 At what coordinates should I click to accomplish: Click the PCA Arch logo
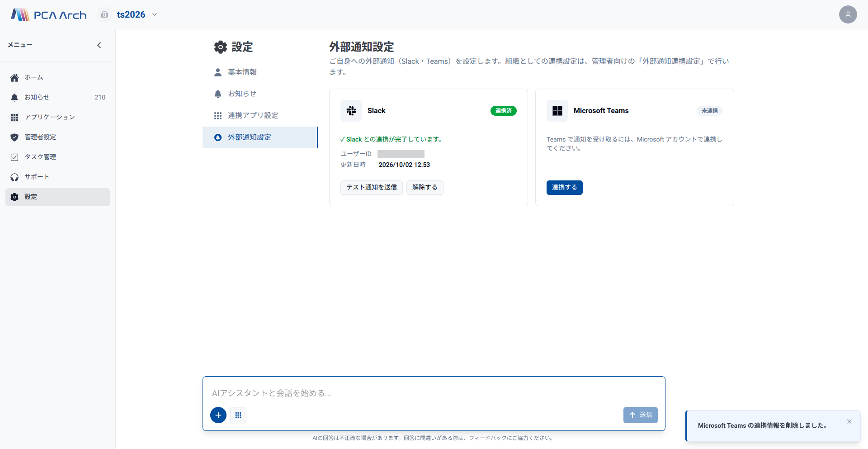point(49,14)
